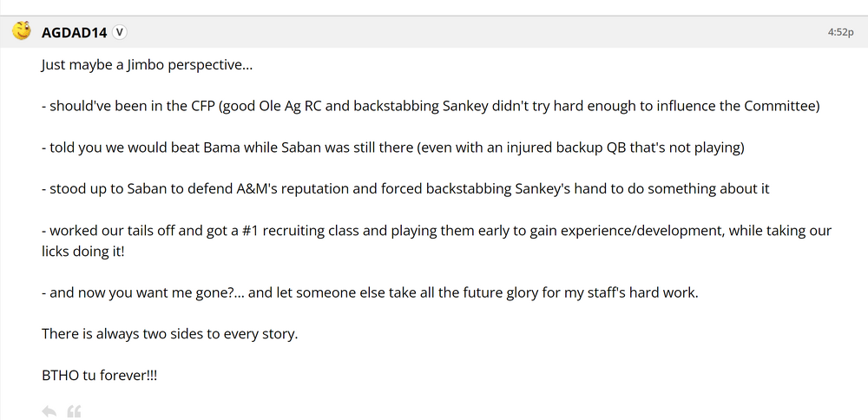Click the line about beating Bama
Image resolution: width=868 pixels, height=420 pixels.
pos(392,148)
